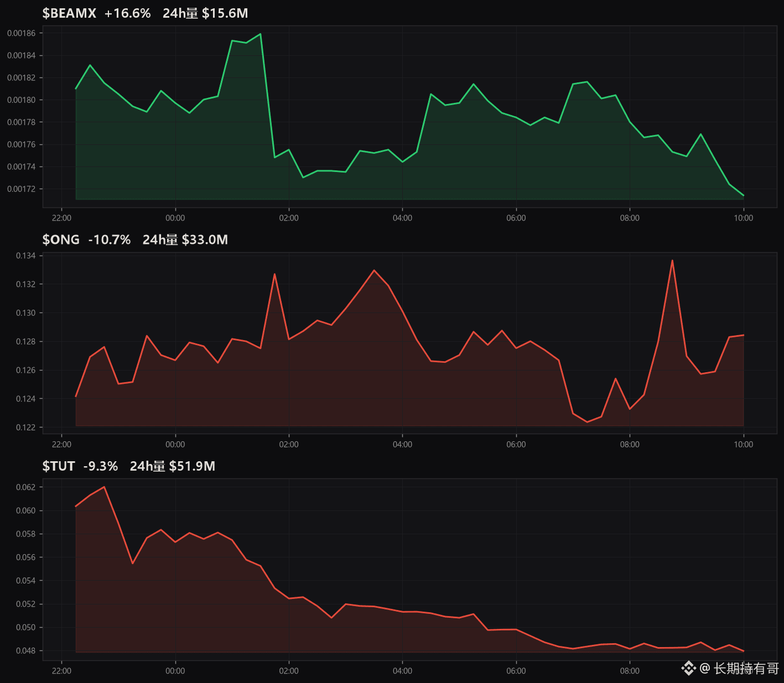Select 22:00 time label under ONG chart
The image size is (784, 683).
click(x=61, y=445)
